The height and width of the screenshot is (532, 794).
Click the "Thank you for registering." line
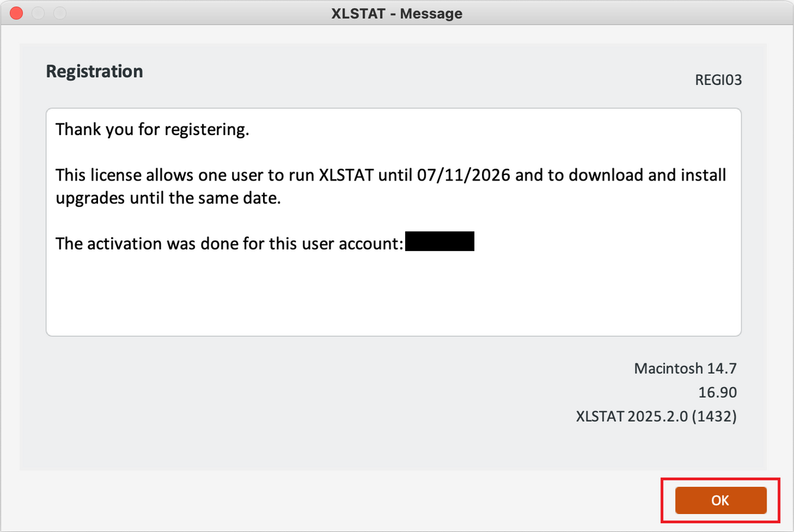pyautogui.click(x=153, y=130)
